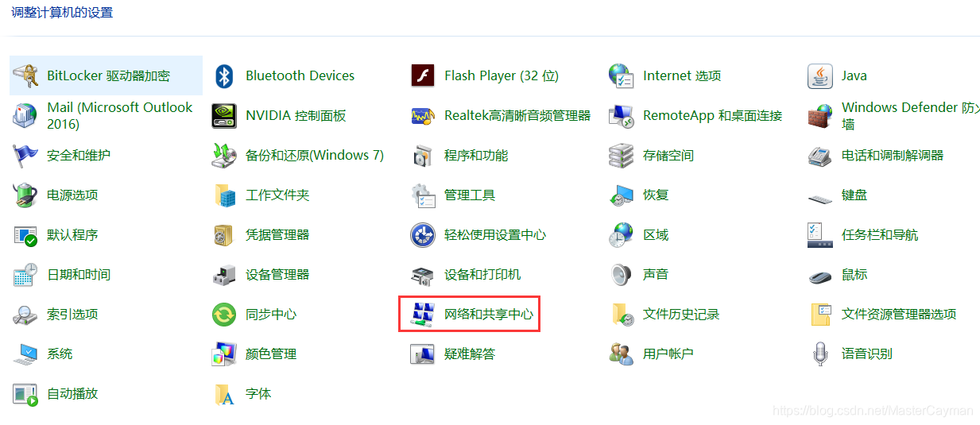Open the NVIDIA 控制面板 icon

point(224,116)
